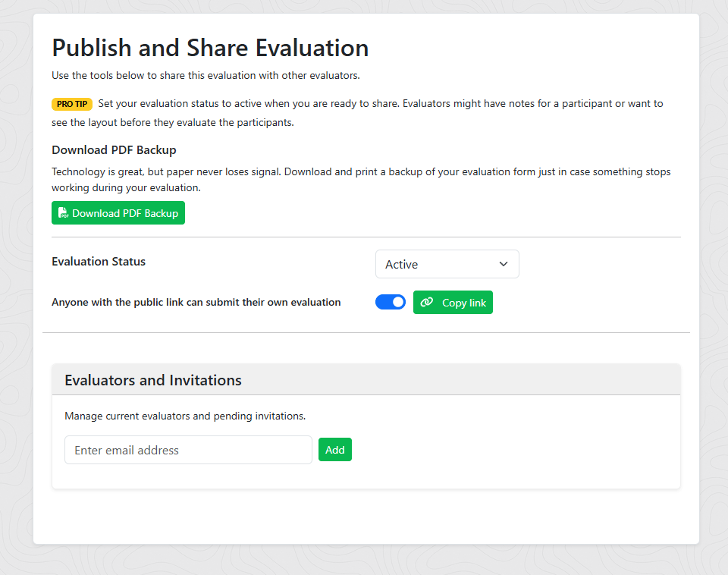Click the public link permission description text

[196, 302]
